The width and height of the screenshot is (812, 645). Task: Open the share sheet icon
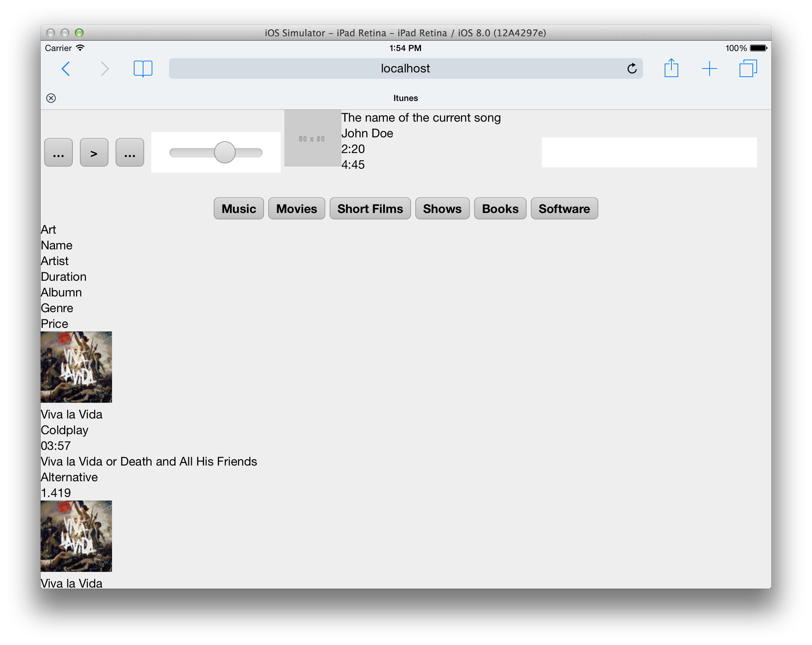[671, 68]
